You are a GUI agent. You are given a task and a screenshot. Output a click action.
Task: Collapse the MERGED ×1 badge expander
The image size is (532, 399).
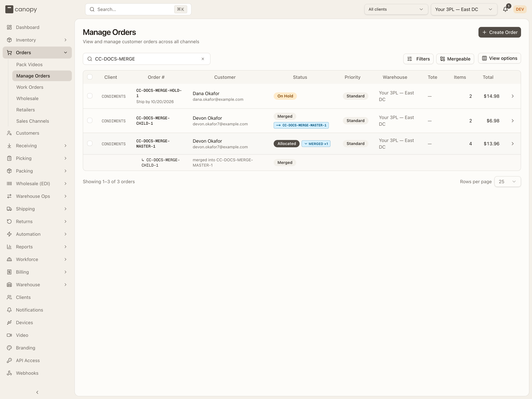[x=316, y=144]
